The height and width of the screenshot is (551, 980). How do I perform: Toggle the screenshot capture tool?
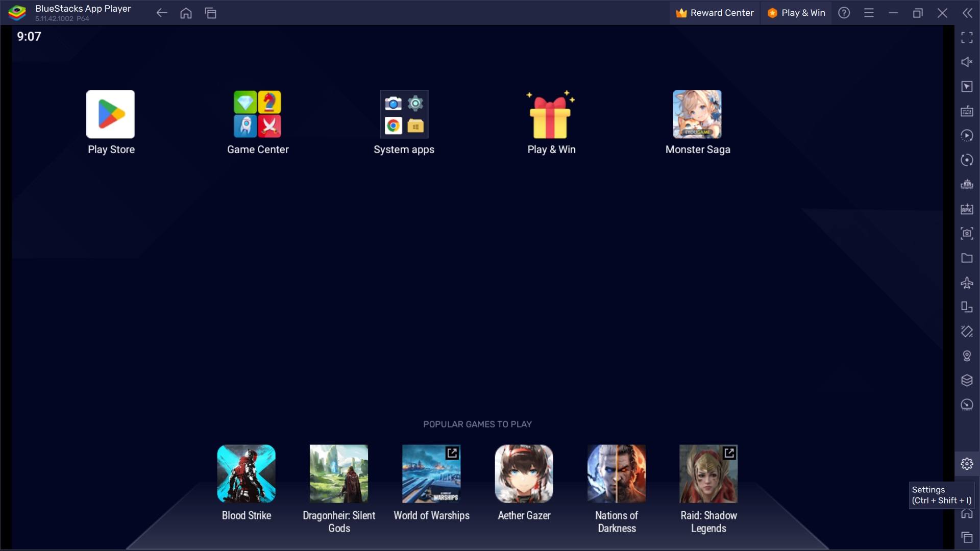pyautogui.click(x=967, y=234)
